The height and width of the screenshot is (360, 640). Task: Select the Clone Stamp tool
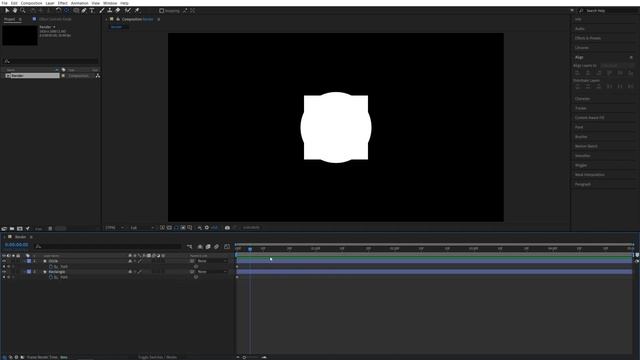coord(109,11)
